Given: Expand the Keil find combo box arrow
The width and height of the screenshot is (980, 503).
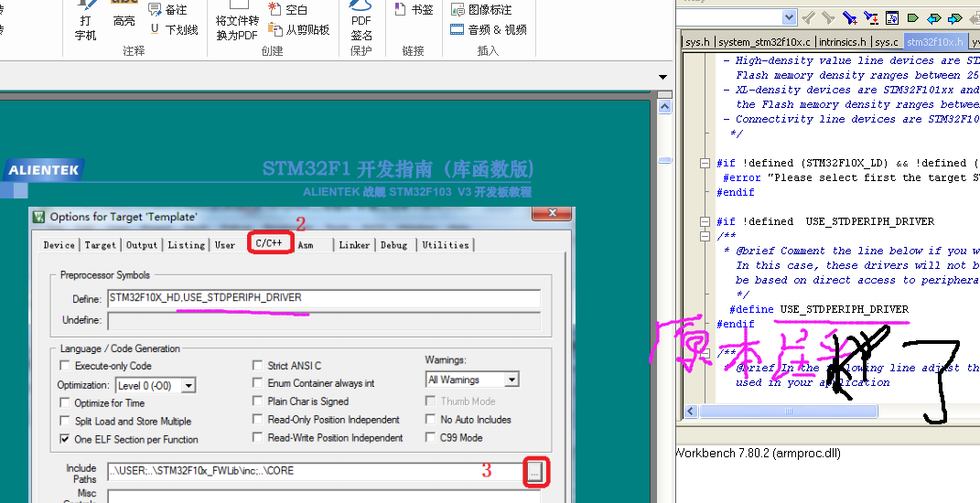Looking at the screenshot, I should tap(790, 17).
